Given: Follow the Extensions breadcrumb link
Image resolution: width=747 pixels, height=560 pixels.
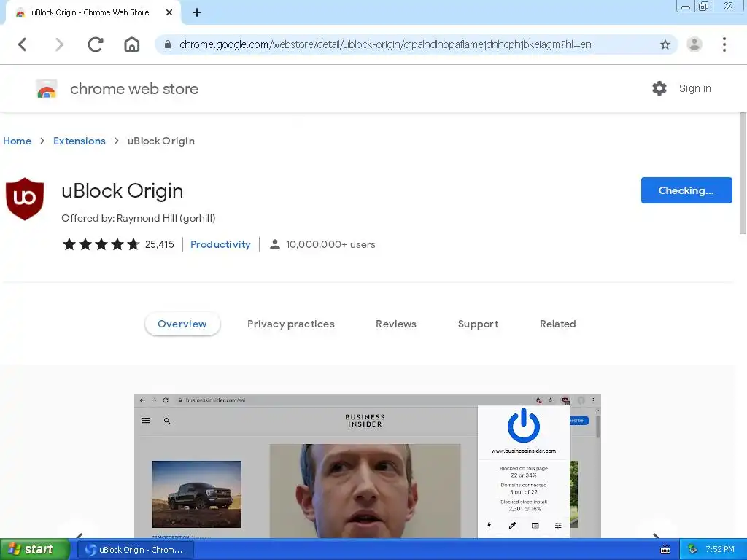Looking at the screenshot, I should pyautogui.click(x=80, y=141).
